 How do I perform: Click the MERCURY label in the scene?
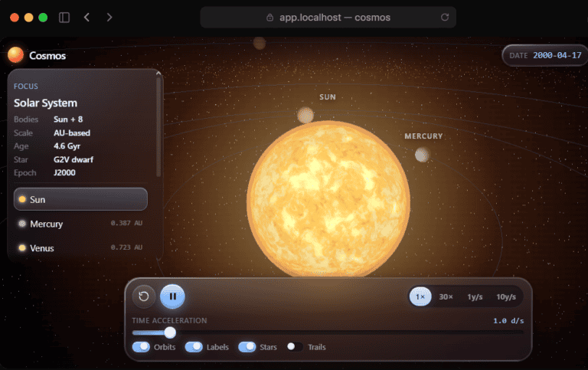point(423,136)
